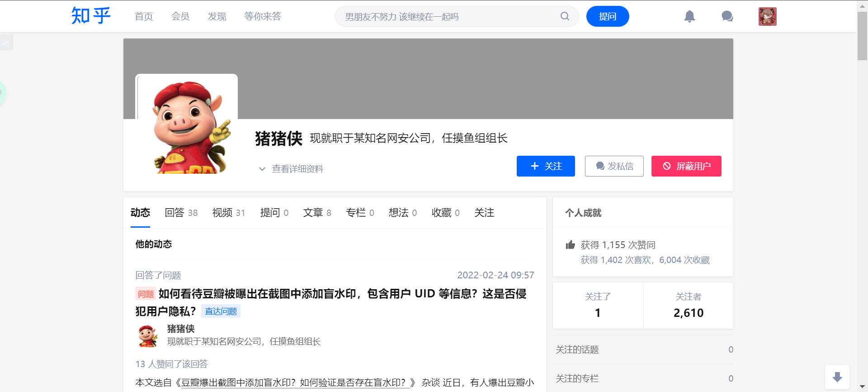Expand 查看详细资料 profile details
868x392 pixels.
tap(292, 169)
